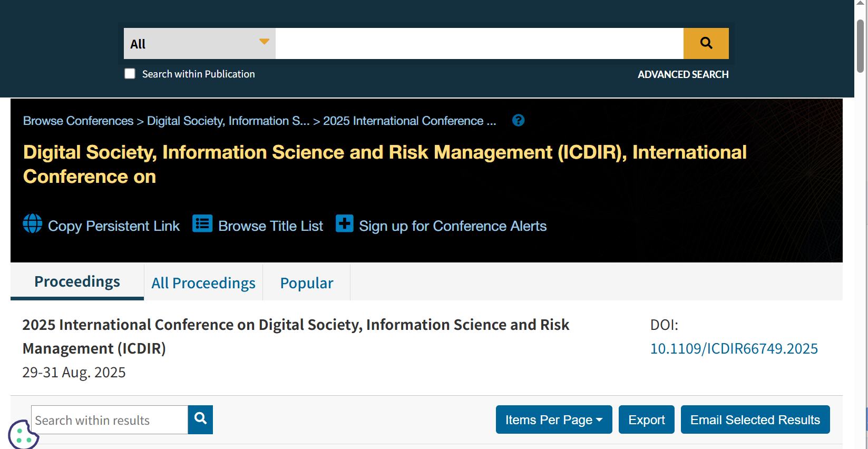868x449 pixels.
Task: Open the All search category dropdown
Action: (x=199, y=43)
